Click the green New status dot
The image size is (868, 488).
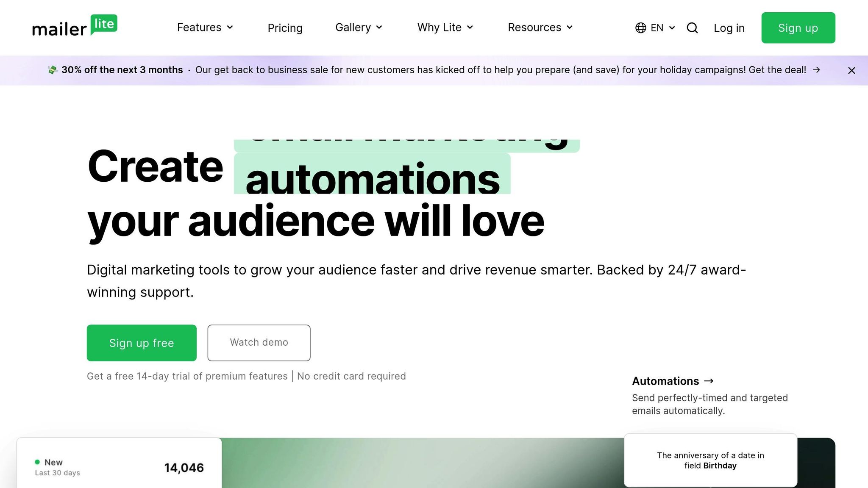(x=37, y=462)
